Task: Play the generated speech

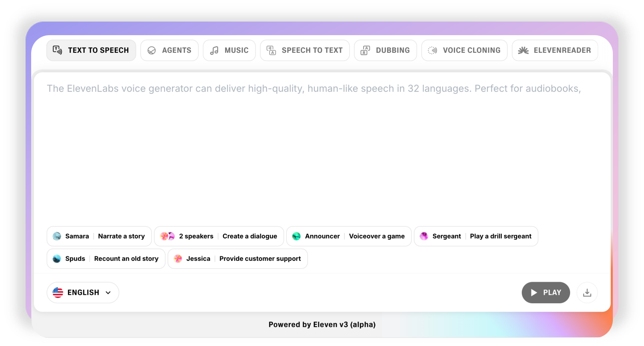Action: pyautogui.click(x=546, y=292)
